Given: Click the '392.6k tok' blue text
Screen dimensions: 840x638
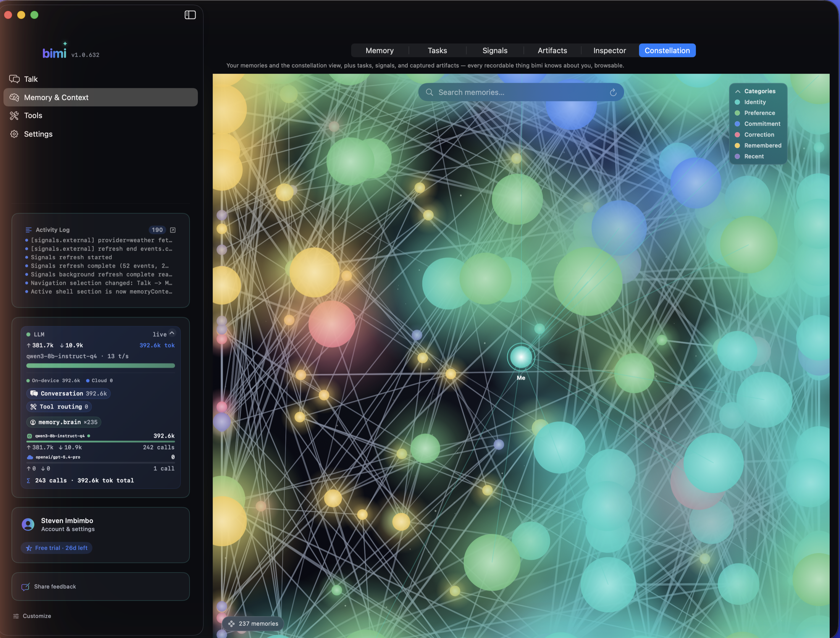Looking at the screenshot, I should pyautogui.click(x=157, y=346).
